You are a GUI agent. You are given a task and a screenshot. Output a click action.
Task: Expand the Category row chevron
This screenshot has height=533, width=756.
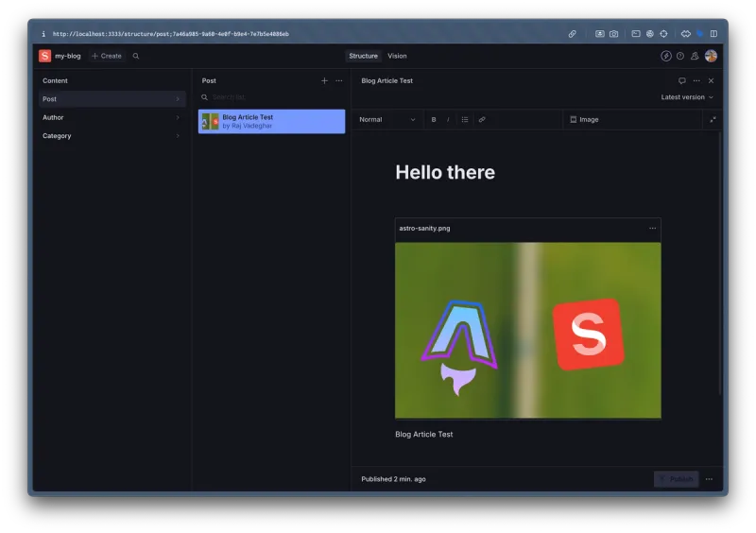coord(178,135)
